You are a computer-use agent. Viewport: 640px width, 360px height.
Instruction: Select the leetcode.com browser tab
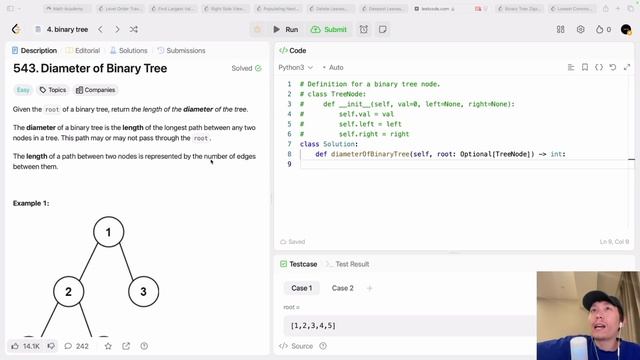[x=434, y=9]
